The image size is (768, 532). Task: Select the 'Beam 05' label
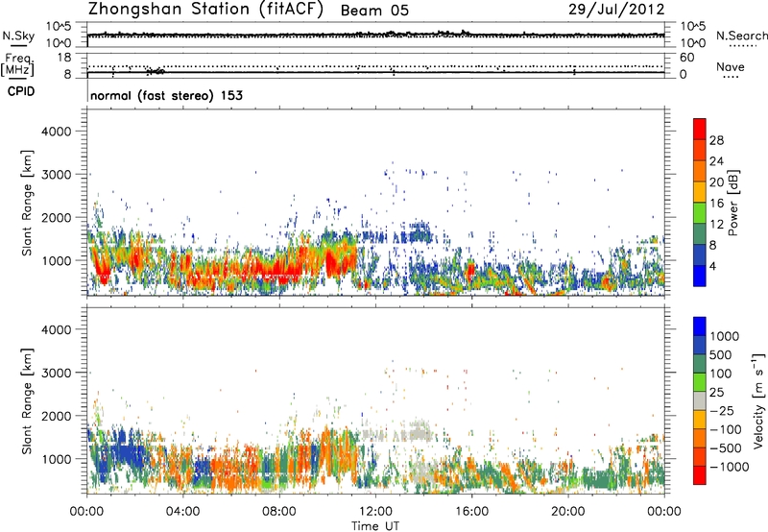click(x=374, y=11)
